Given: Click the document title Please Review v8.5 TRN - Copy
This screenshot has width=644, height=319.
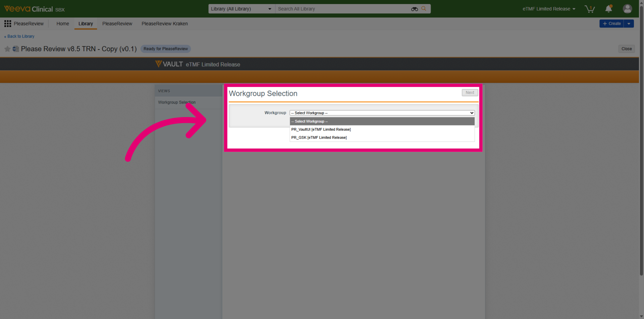Looking at the screenshot, I should click(79, 49).
